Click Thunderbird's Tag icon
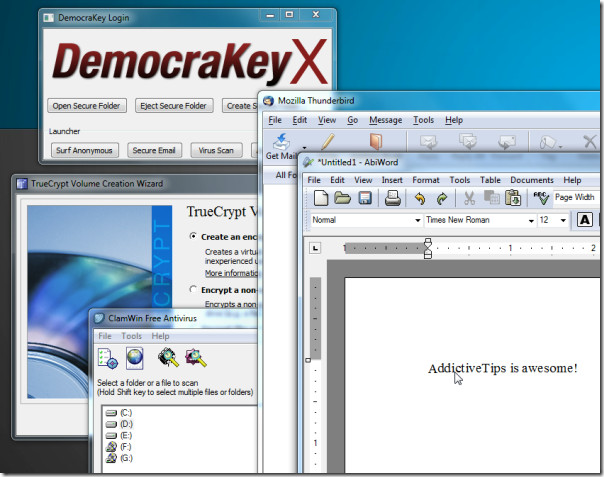Viewport: 604px width, 477px height. (547, 143)
